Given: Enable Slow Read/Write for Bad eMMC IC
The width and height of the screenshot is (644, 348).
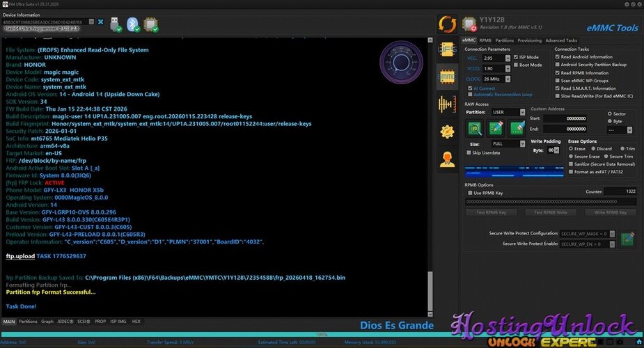Looking at the screenshot, I should (x=558, y=96).
